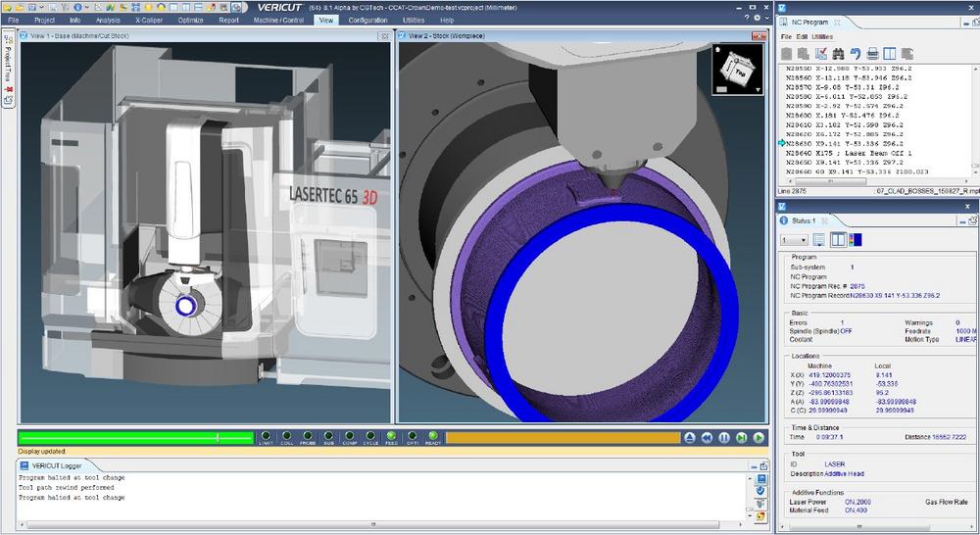The width and height of the screenshot is (980, 535).
Task: Select NC line N28640 Laser Beam Off
Action: (851, 153)
